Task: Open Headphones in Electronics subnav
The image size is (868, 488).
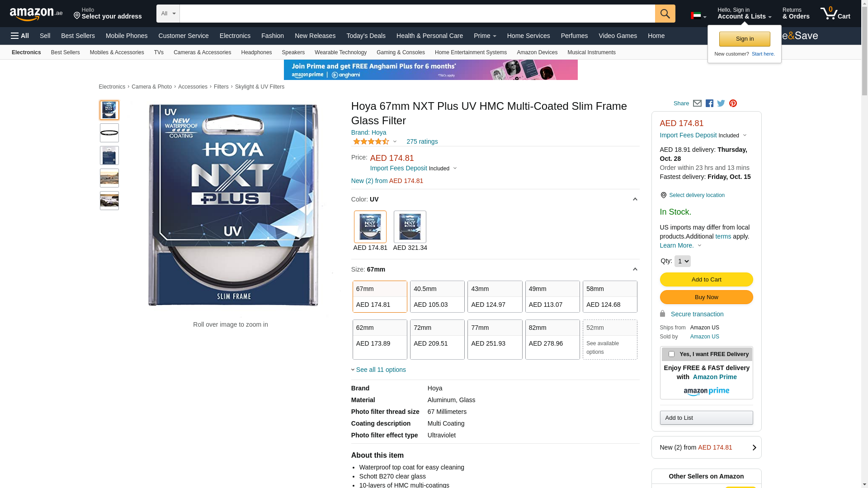Action: [x=256, y=52]
